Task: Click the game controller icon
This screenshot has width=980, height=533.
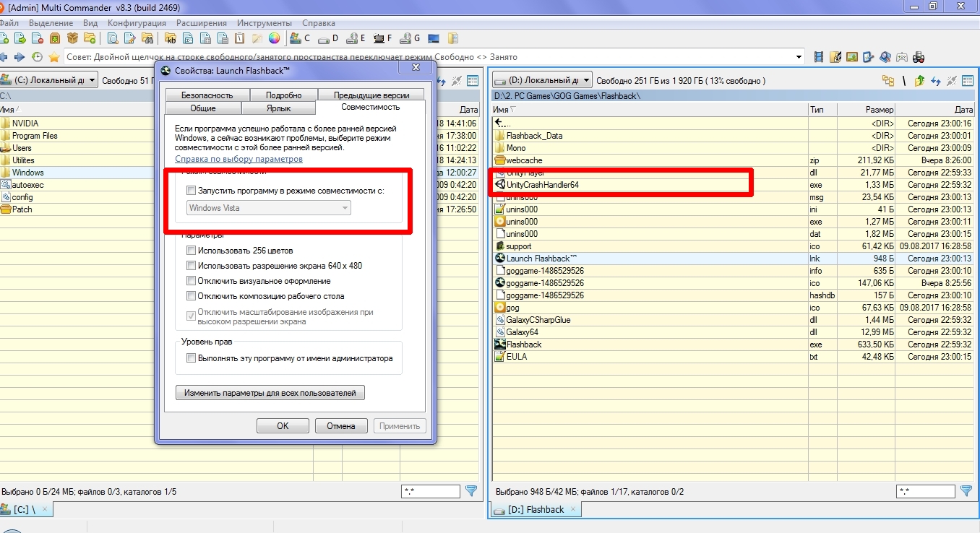Action: (902, 57)
